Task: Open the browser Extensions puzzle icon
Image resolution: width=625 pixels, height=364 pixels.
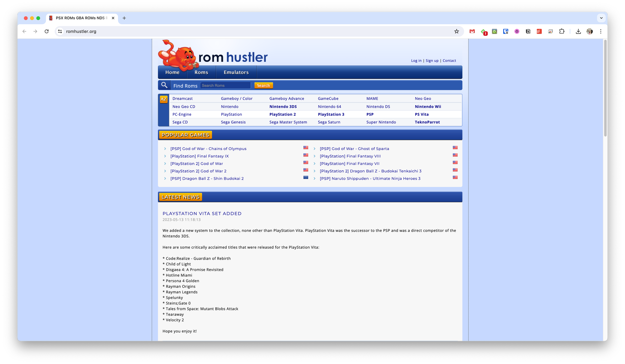Action: coord(562,31)
